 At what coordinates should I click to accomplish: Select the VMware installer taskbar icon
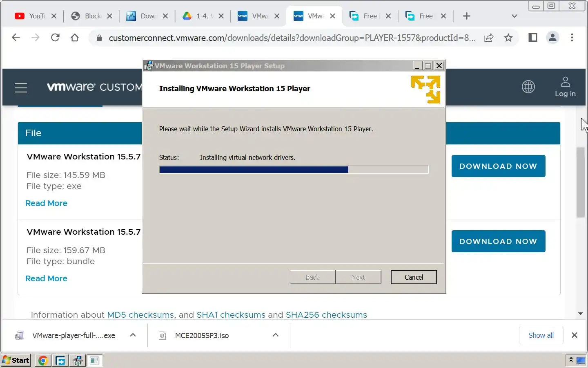pyautogui.click(x=78, y=361)
